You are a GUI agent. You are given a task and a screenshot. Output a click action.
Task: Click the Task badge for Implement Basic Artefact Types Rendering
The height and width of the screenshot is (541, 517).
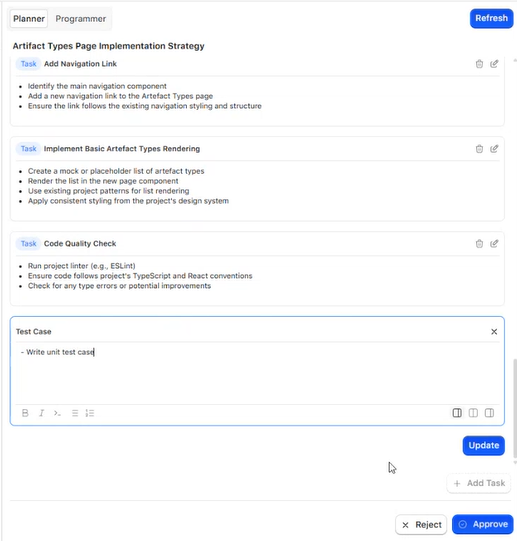click(x=28, y=149)
